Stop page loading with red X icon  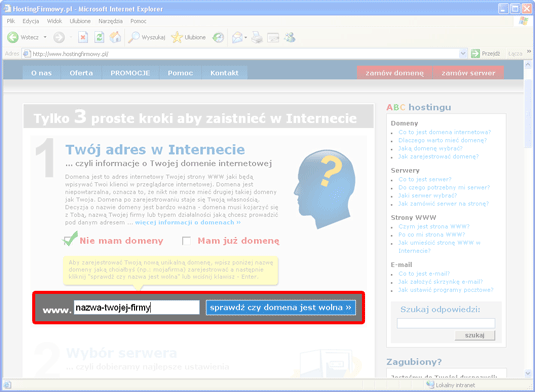tap(83, 37)
